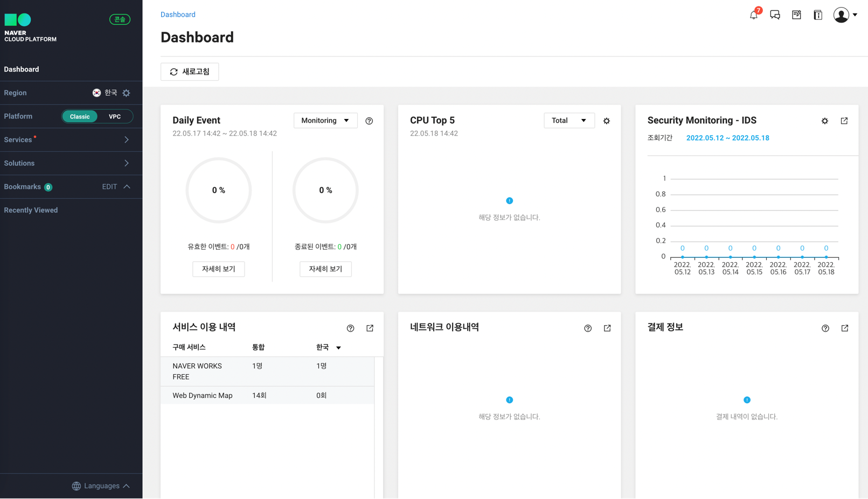Image resolution: width=868 pixels, height=499 pixels.
Task: Open the user guide document icon
Action: 818,15
